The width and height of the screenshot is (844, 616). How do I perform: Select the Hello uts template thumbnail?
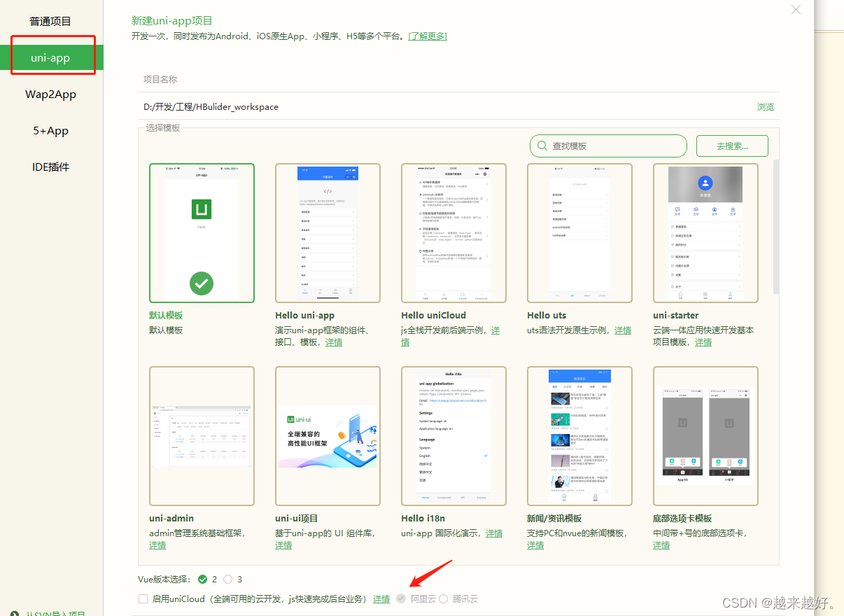point(579,233)
